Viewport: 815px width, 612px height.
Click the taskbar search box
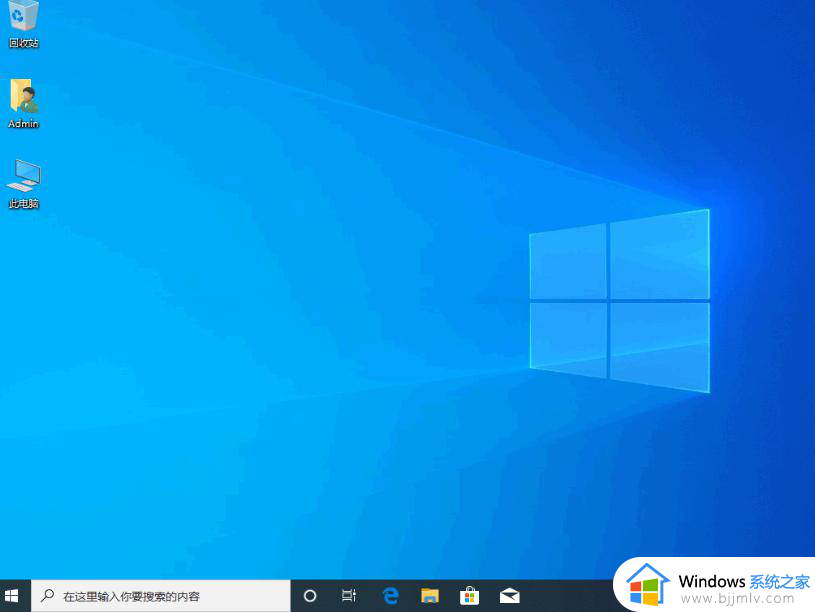point(161,596)
